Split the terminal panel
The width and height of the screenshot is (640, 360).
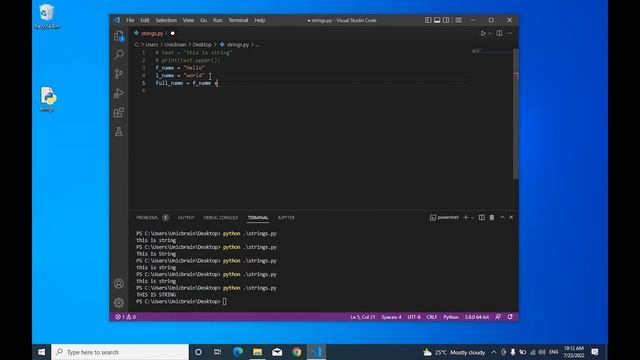point(482,218)
